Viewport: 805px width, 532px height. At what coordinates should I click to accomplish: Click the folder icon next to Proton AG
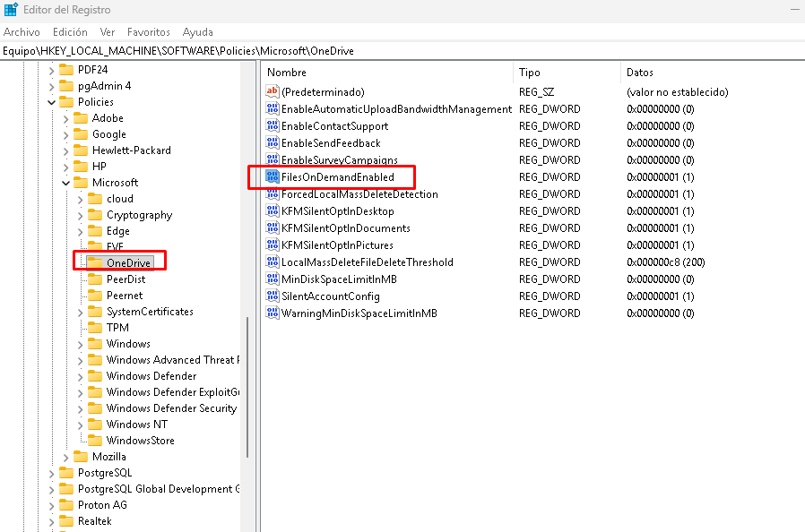point(65,505)
